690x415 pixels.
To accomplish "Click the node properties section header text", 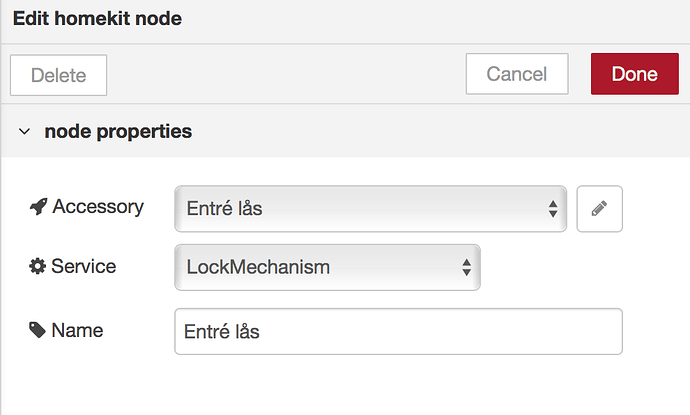I will coord(118,131).
